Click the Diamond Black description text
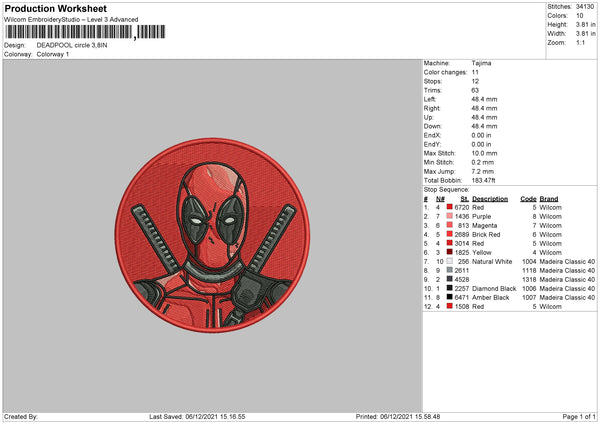600x424 pixels. pyautogui.click(x=494, y=289)
